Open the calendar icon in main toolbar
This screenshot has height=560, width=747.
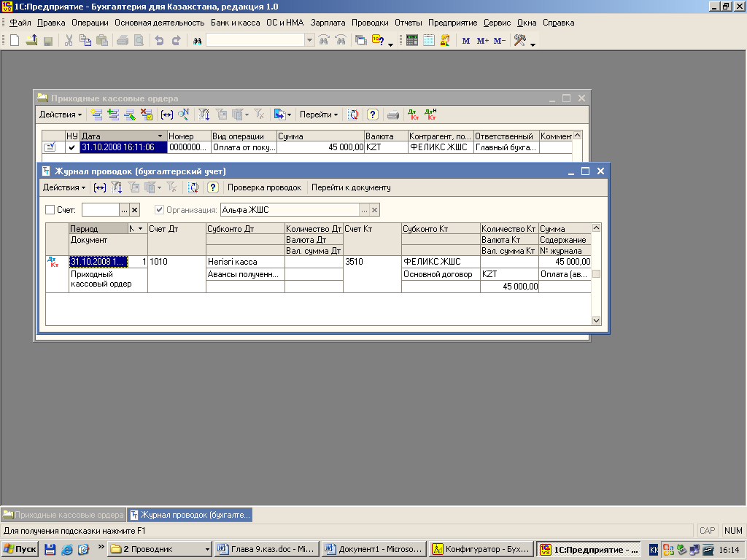[x=429, y=41]
